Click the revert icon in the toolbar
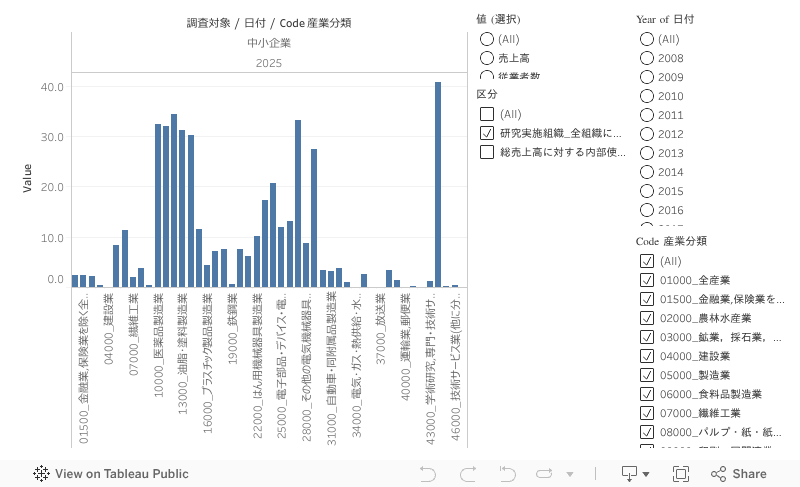 tap(507, 474)
